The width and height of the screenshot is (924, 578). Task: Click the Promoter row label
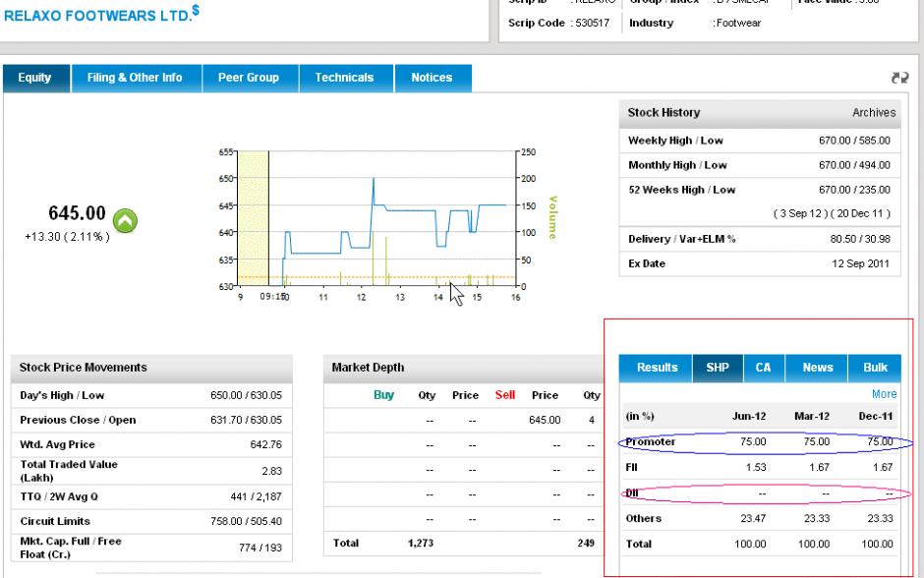point(651,442)
